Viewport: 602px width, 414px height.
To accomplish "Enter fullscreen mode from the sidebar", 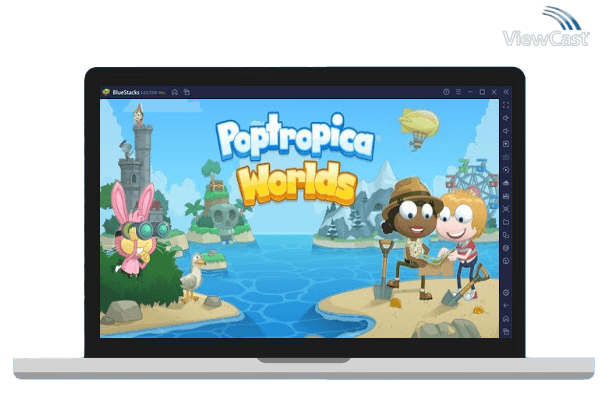I will coord(506,105).
